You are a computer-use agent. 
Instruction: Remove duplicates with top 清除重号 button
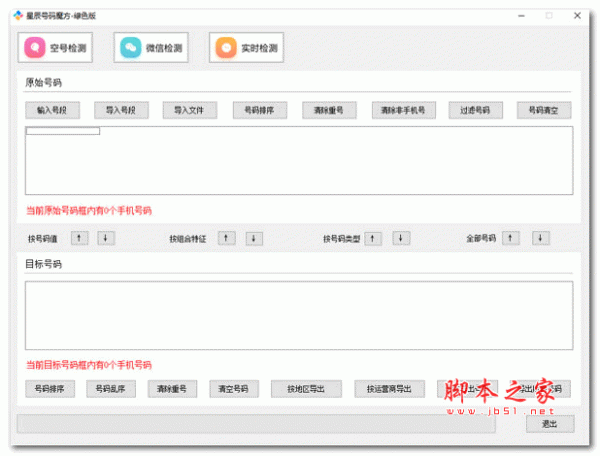coord(329,110)
